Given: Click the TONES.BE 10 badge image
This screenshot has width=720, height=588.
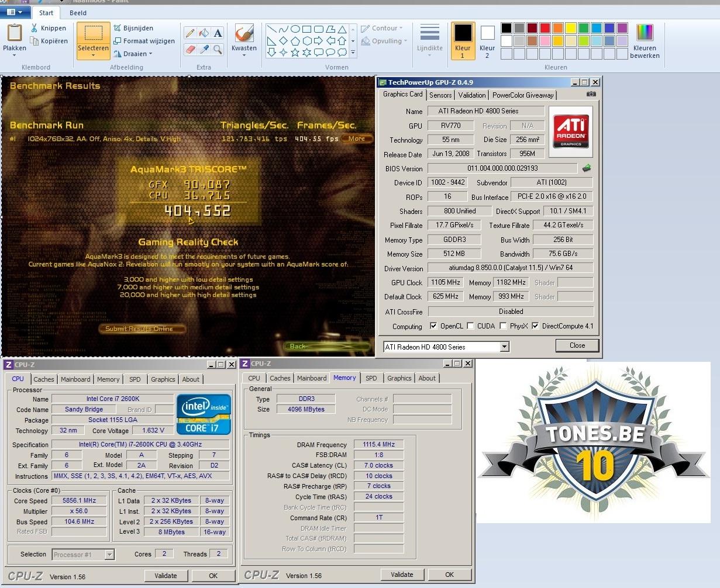Looking at the screenshot, I should pyautogui.click(x=593, y=442).
